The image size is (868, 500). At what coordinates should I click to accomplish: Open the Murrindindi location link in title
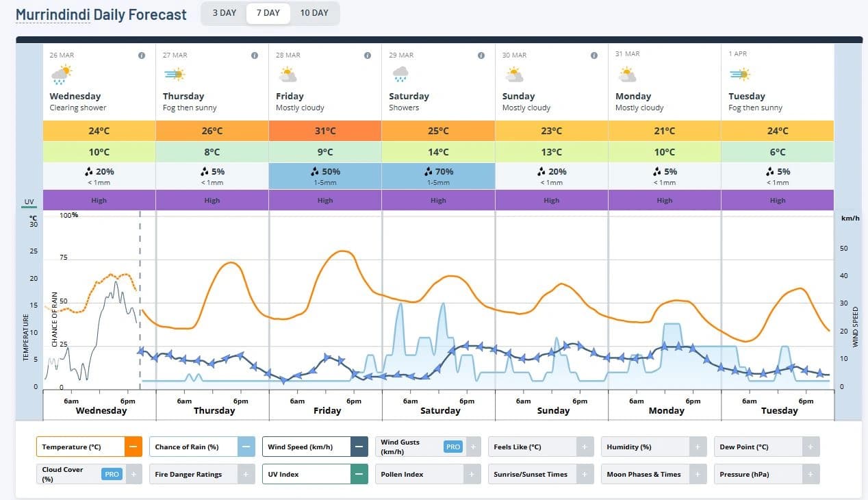pyautogui.click(x=53, y=14)
